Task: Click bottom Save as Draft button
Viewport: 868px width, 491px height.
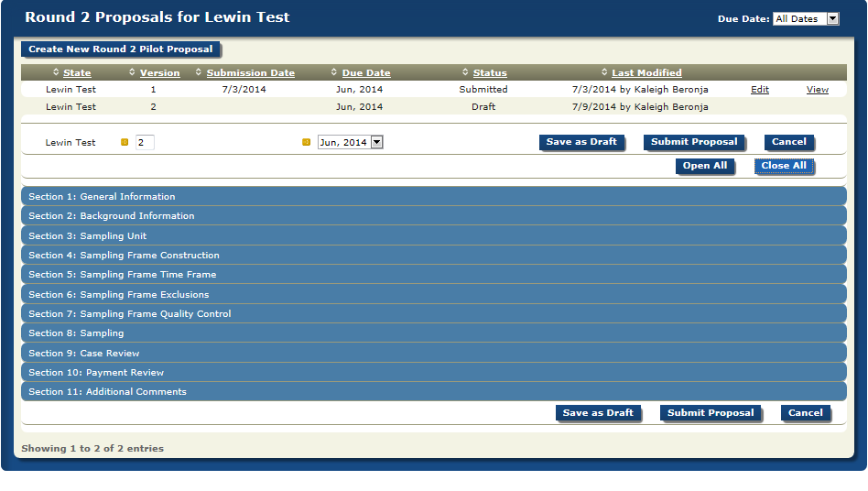Action: coord(598,413)
